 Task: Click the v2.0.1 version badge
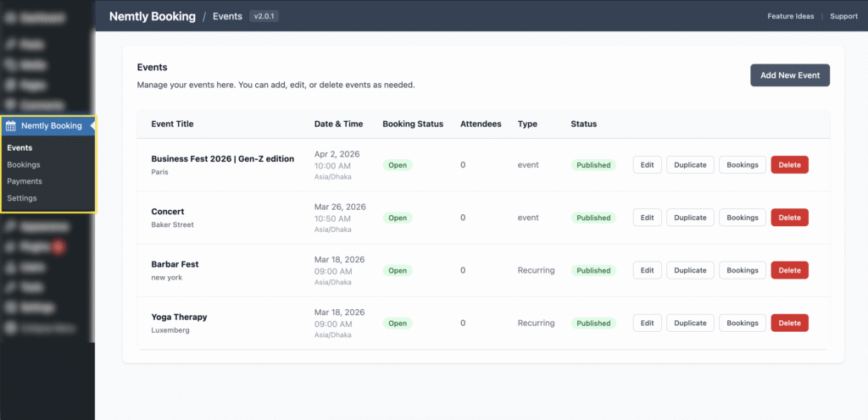click(264, 16)
